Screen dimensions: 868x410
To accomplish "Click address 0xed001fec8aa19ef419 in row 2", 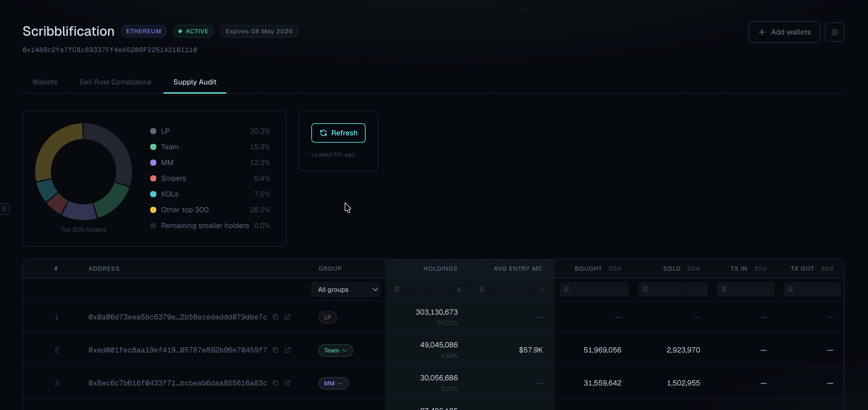I will (x=177, y=350).
